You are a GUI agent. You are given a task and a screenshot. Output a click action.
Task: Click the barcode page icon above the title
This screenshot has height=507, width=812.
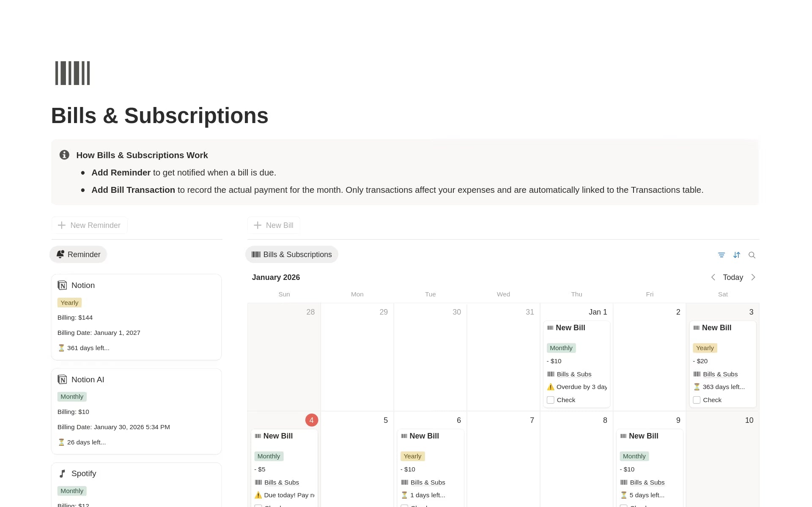[x=72, y=73]
